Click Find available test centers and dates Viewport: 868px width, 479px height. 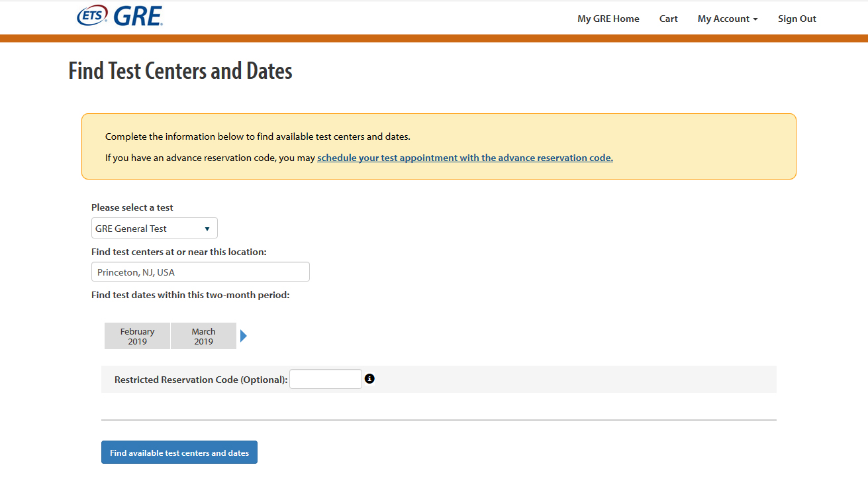pyautogui.click(x=179, y=452)
